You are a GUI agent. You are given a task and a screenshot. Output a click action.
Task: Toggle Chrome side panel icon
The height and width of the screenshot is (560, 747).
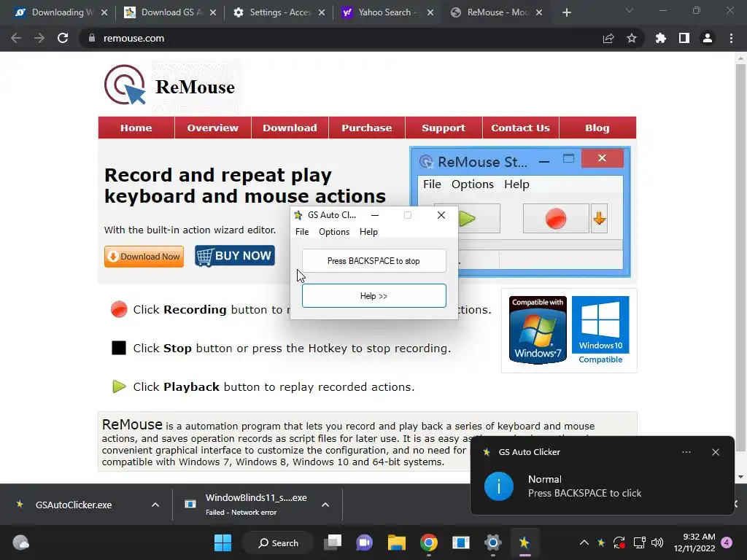(684, 38)
